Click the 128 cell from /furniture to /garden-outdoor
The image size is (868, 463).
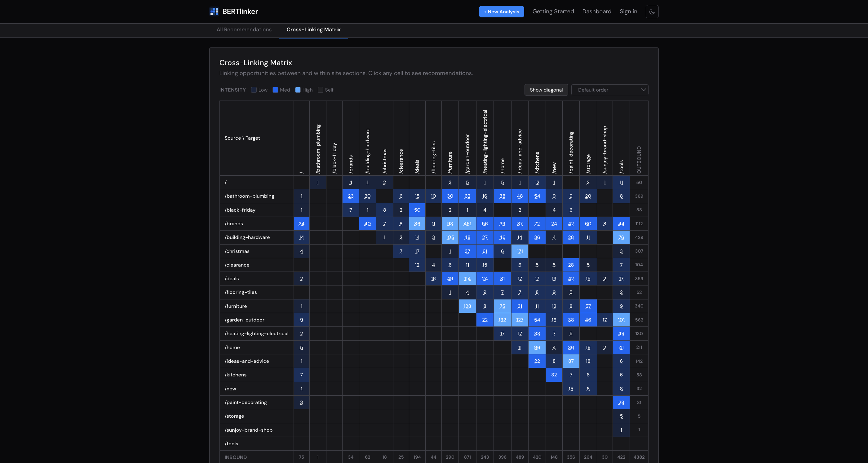point(467,306)
